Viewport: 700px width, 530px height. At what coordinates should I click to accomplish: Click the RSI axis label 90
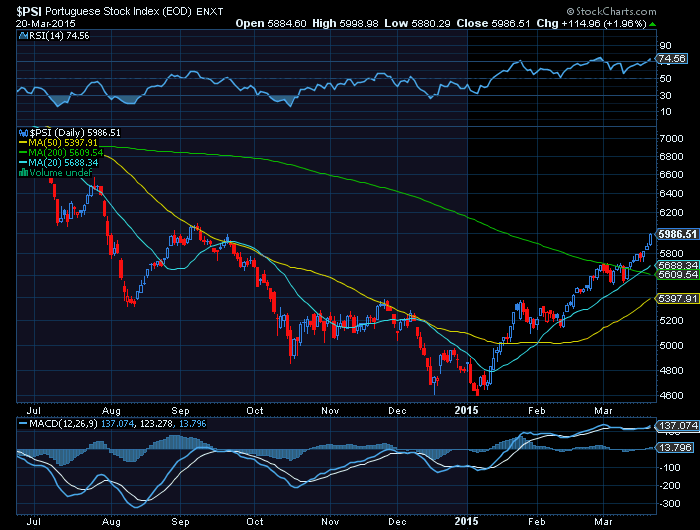665,46
